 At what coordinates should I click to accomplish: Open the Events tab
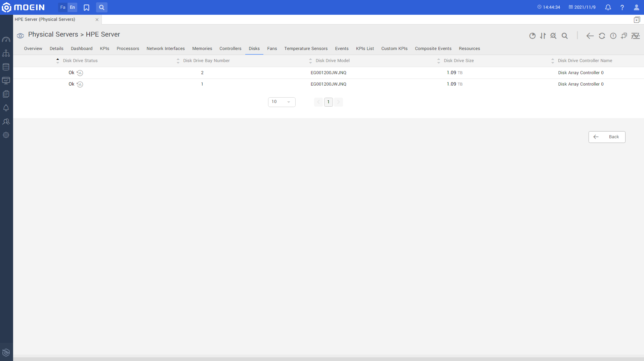tap(342, 49)
